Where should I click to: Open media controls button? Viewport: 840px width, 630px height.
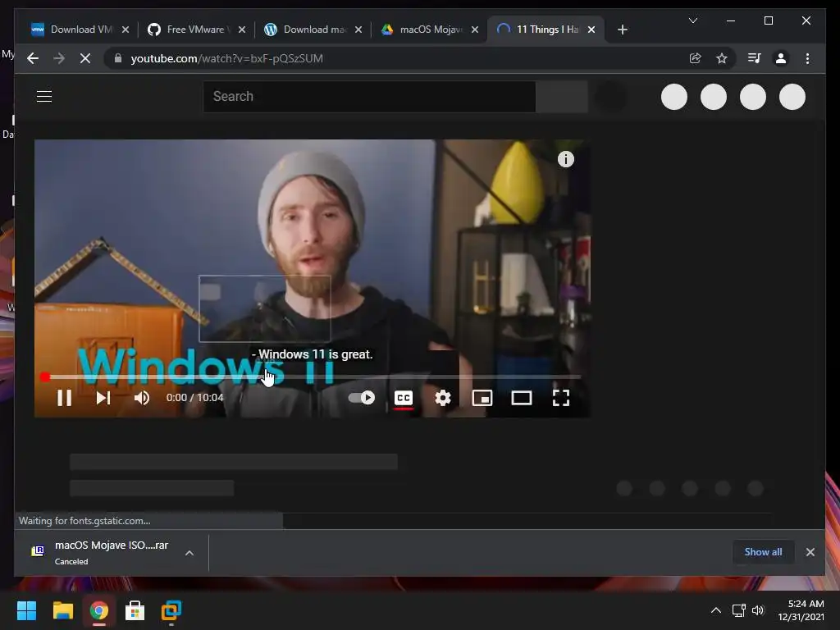pyautogui.click(x=755, y=58)
